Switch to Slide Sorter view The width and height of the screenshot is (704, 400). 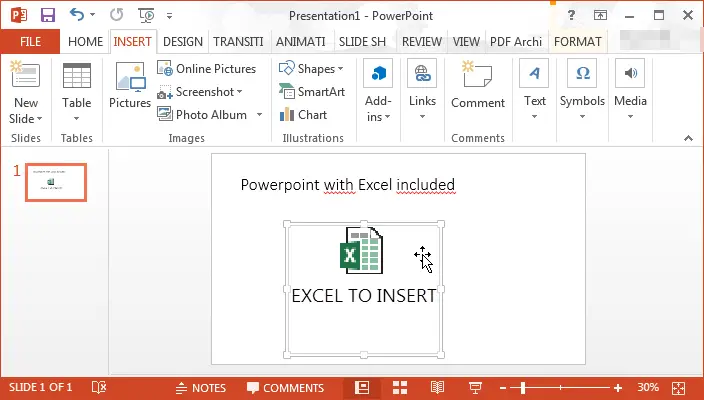400,387
